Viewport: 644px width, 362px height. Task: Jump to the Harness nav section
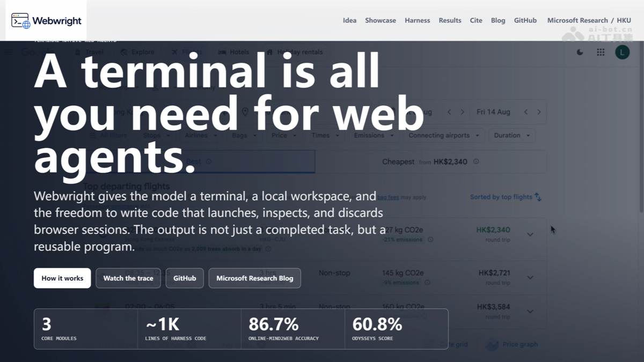coord(418,20)
